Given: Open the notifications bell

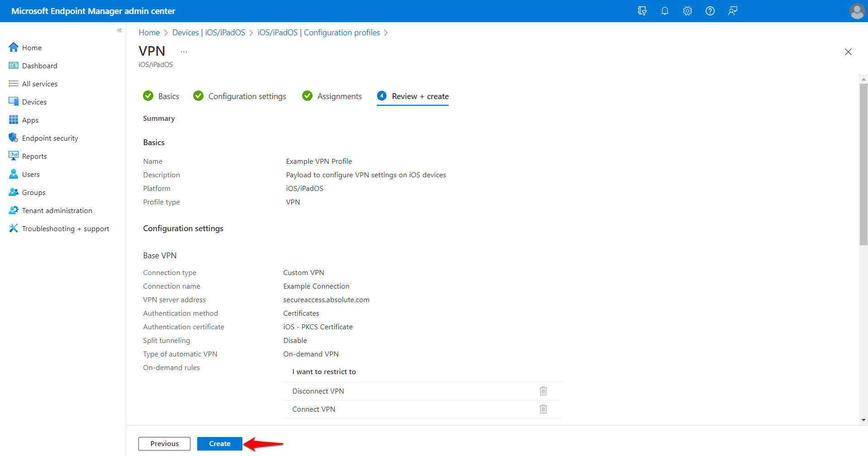Looking at the screenshot, I should 665,11.
